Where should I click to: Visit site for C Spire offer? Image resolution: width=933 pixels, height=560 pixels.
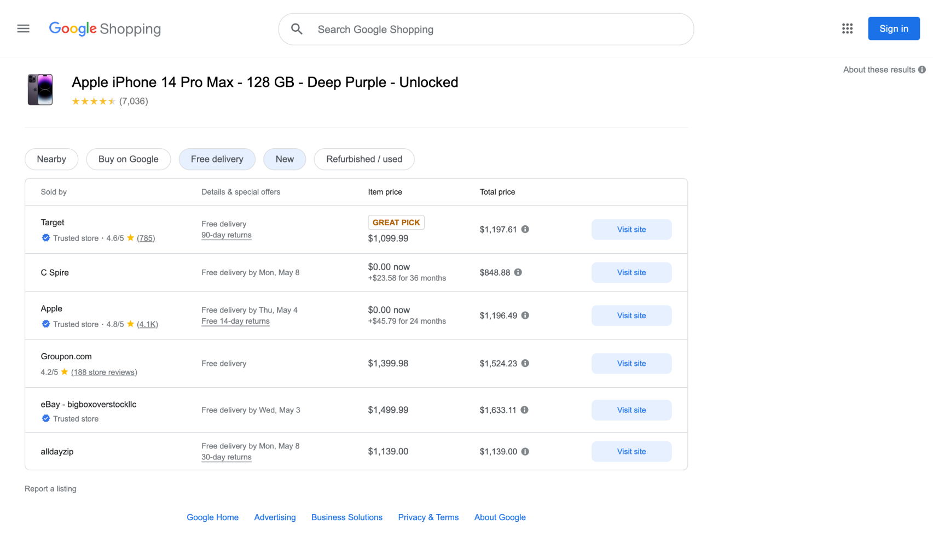[x=631, y=272]
